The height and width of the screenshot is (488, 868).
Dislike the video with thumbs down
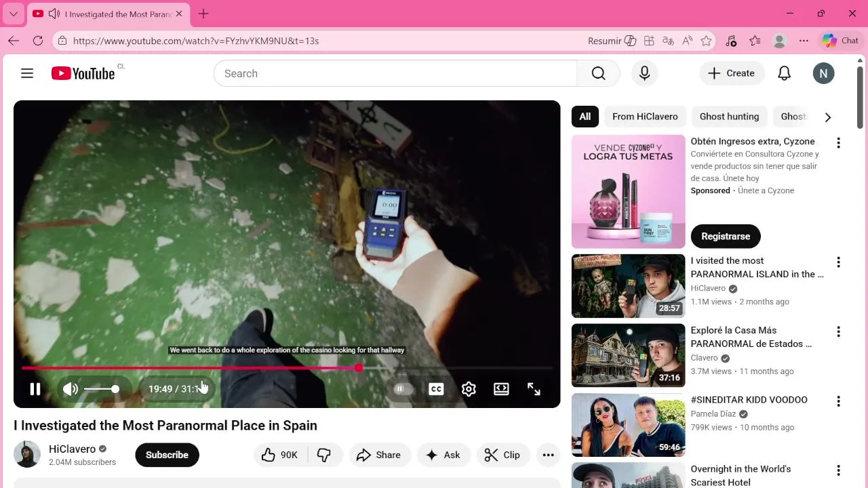point(325,455)
